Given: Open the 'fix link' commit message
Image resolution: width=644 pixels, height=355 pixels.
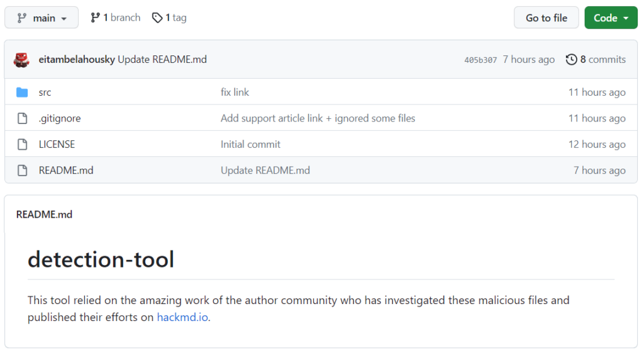Looking at the screenshot, I should click(235, 93).
